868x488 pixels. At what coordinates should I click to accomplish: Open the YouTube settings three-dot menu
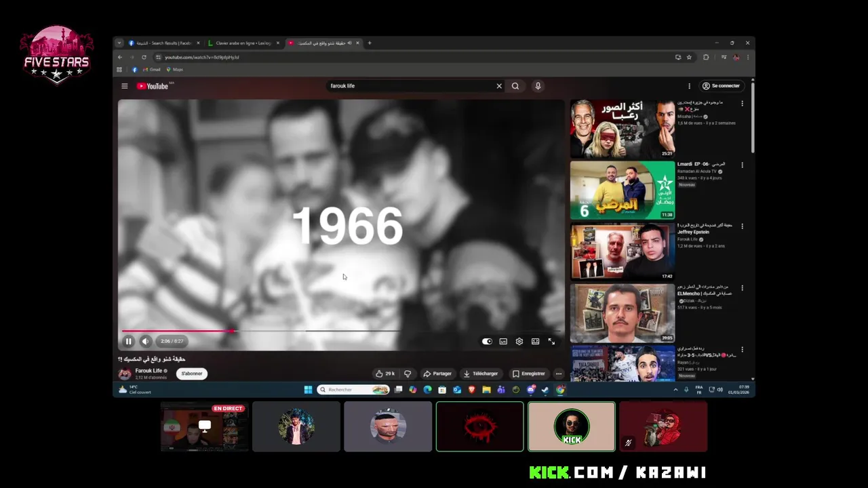(x=689, y=86)
